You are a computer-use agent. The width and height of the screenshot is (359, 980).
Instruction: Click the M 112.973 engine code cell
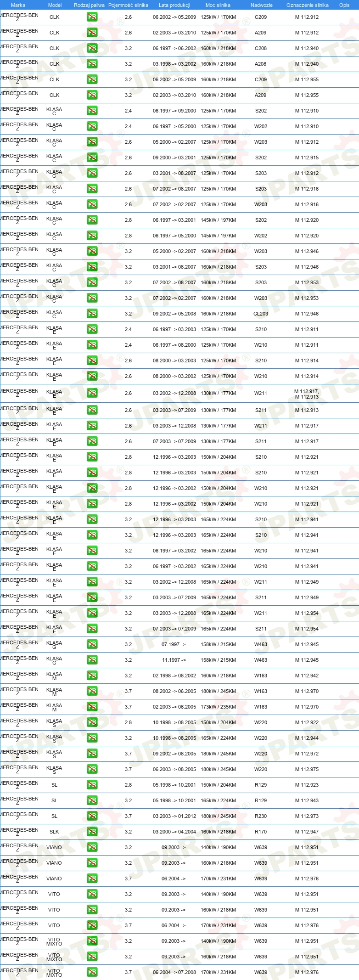[307, 816]
